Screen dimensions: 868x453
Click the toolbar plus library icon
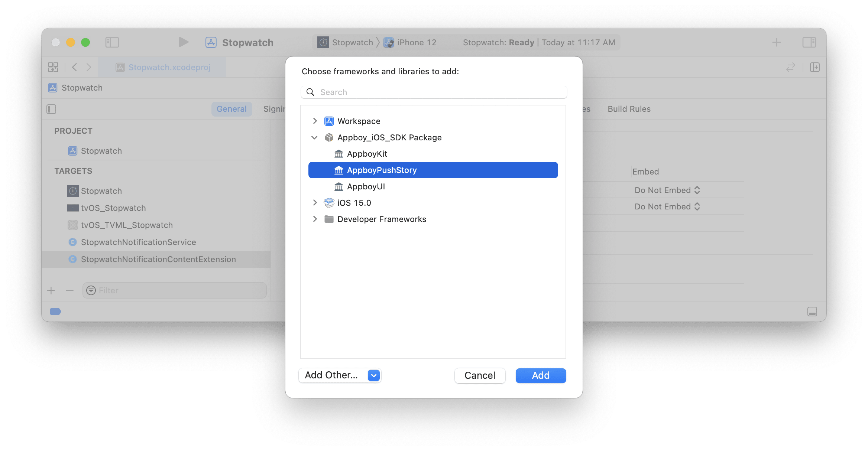[x=776, y=42]
